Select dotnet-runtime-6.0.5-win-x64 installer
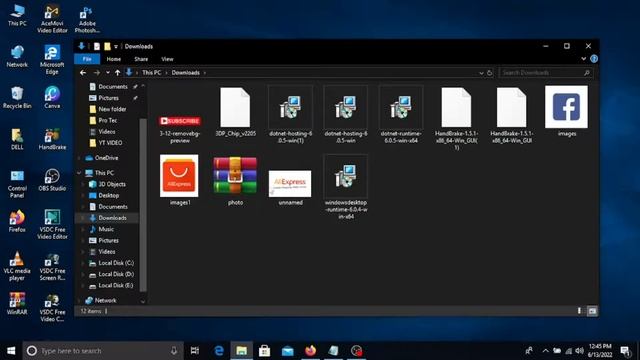Screen dimensions: 640x360 pyautogui.click(x=401, y=114)
